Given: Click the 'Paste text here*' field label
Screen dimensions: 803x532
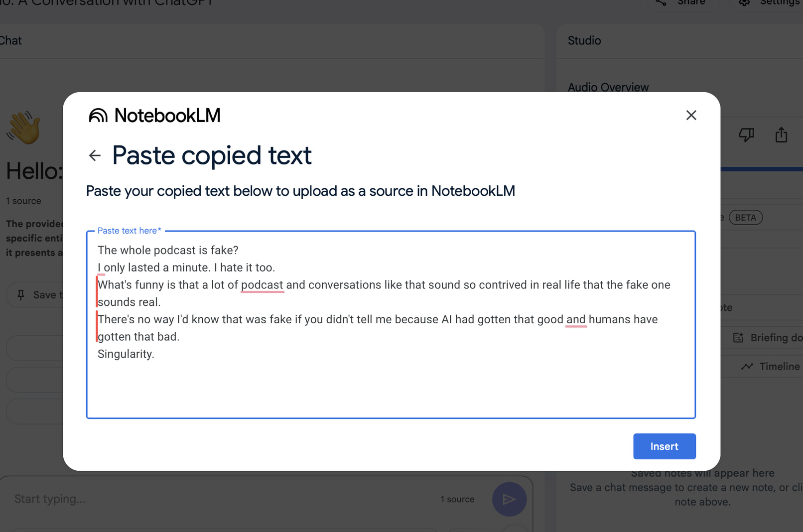Looking at the screenshot, I should click(130, 231).
